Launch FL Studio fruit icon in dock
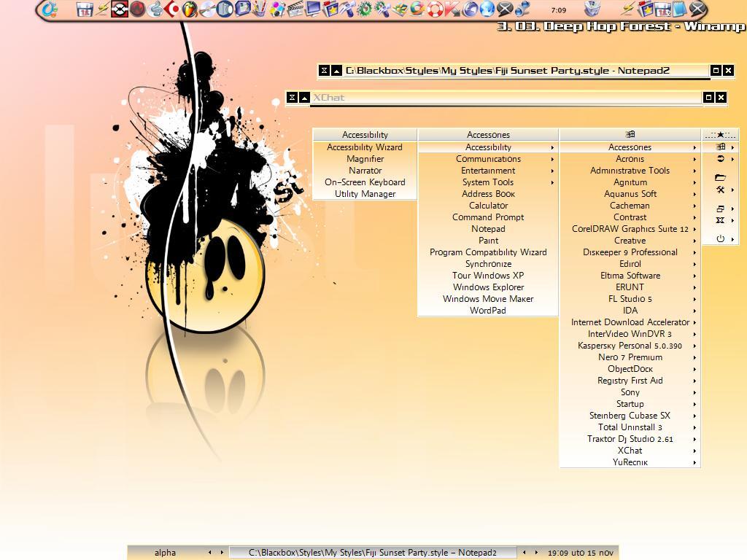This screenshot has width=747, height=560. 190,9
